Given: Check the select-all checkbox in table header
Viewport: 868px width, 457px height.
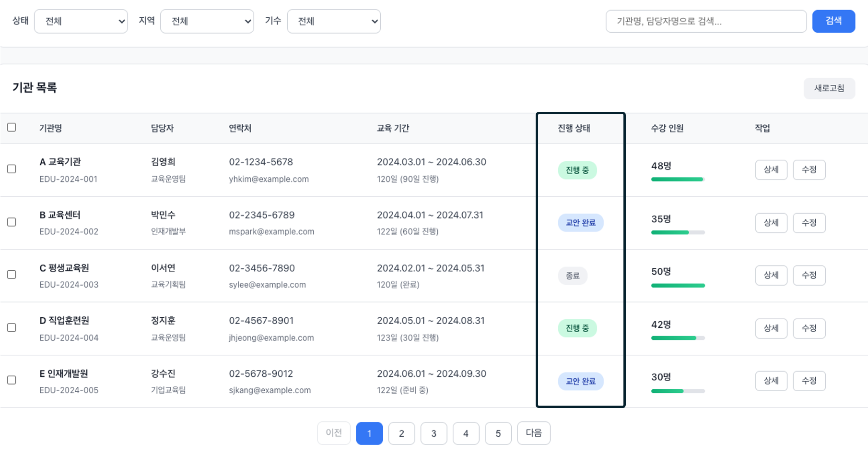Looking at the screenshot, I should 12,126.
